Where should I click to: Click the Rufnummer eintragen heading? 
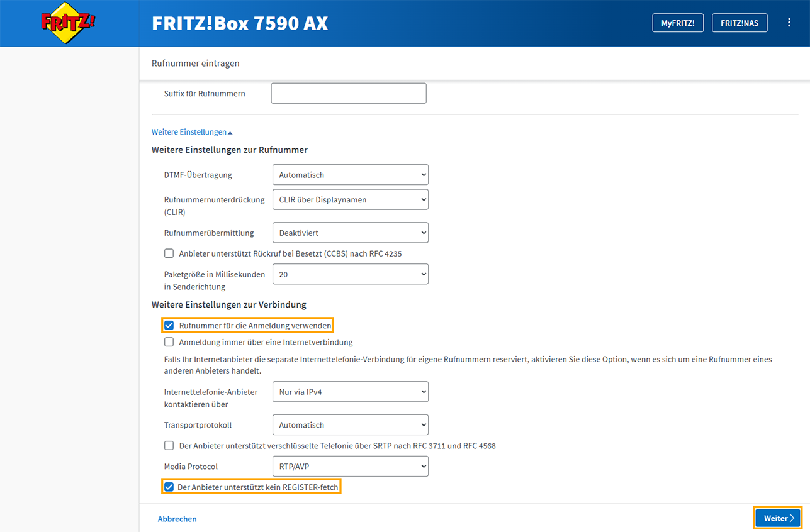[x=196, y=64]
